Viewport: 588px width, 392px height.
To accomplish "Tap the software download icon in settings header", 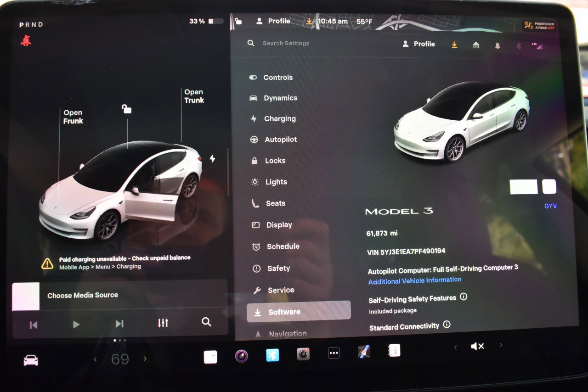I will point(454,45).
